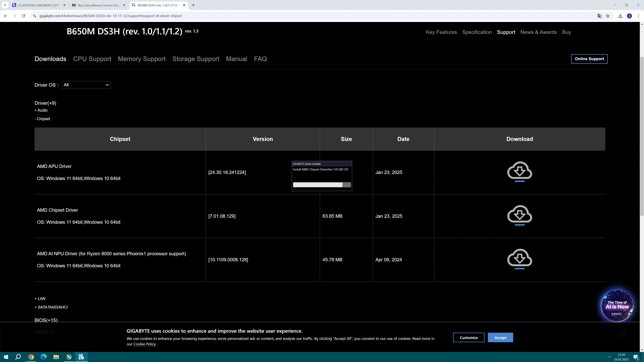The width and height of the screenshot is (644, 362).
Task: Open Chrome from the taskbar
Action: (x=31, y=357)
